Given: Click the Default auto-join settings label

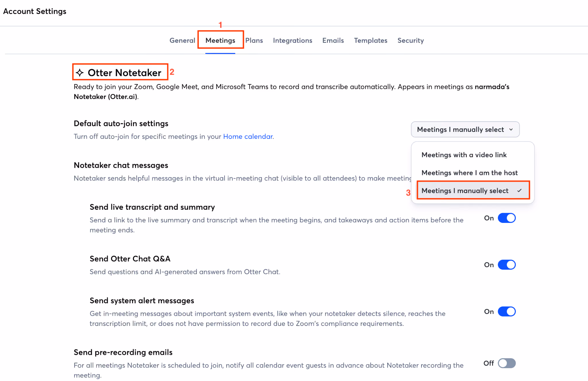Looking at the screenshot, I should (121, 123).
